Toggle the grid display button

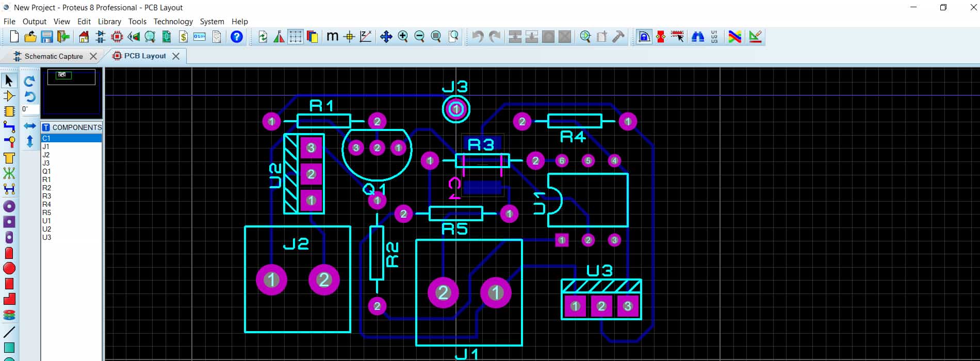click(295, 37)
